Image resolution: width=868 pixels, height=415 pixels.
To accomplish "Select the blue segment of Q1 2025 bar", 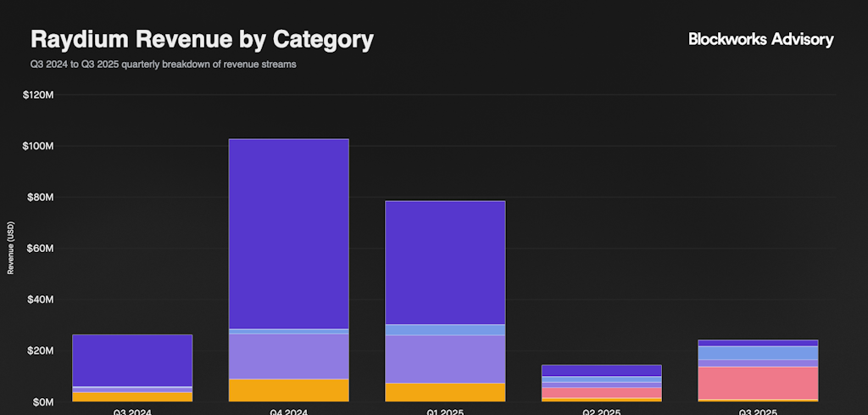I will coord(445,329).
